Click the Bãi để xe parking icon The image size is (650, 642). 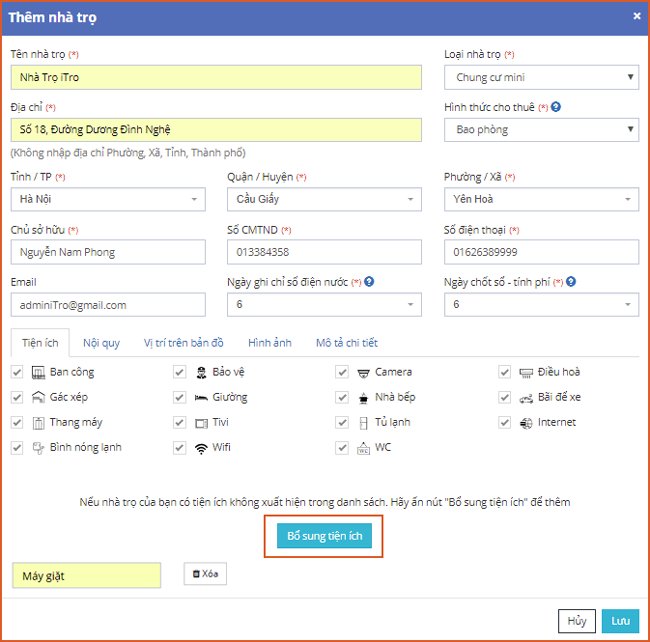[526, 397]
